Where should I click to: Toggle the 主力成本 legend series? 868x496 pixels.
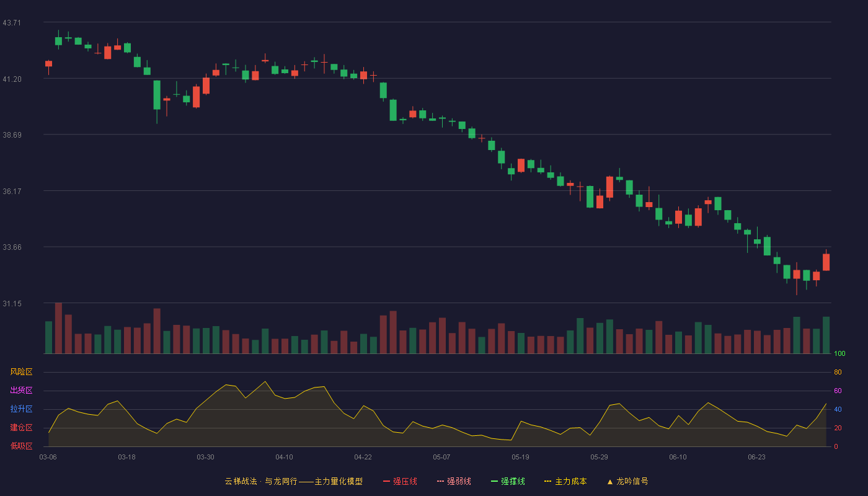(565, 481)
